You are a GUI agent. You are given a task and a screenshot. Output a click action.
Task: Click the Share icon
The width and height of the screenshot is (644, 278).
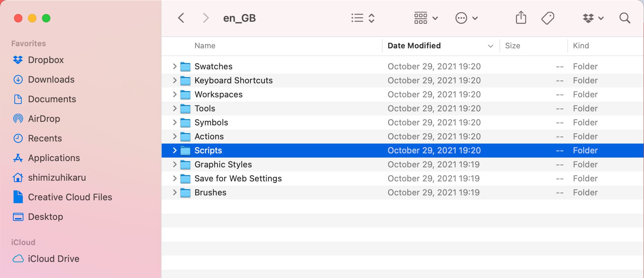(521, 18)
